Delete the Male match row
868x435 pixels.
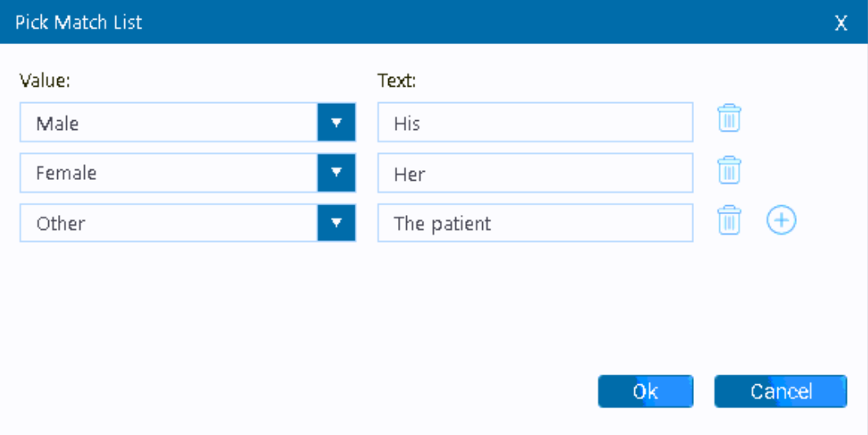(729, 119)
